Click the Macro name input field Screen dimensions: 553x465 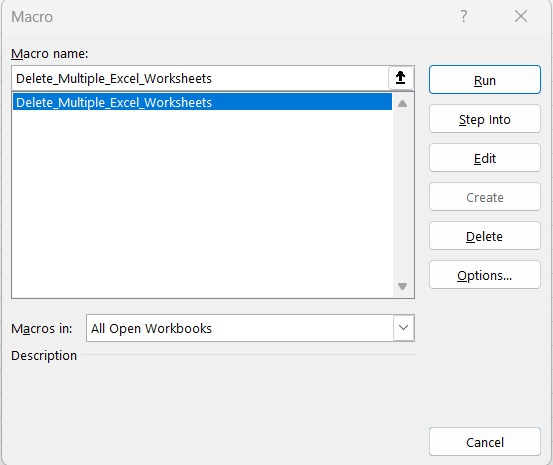pyautogui.click(x=200, y=78)
